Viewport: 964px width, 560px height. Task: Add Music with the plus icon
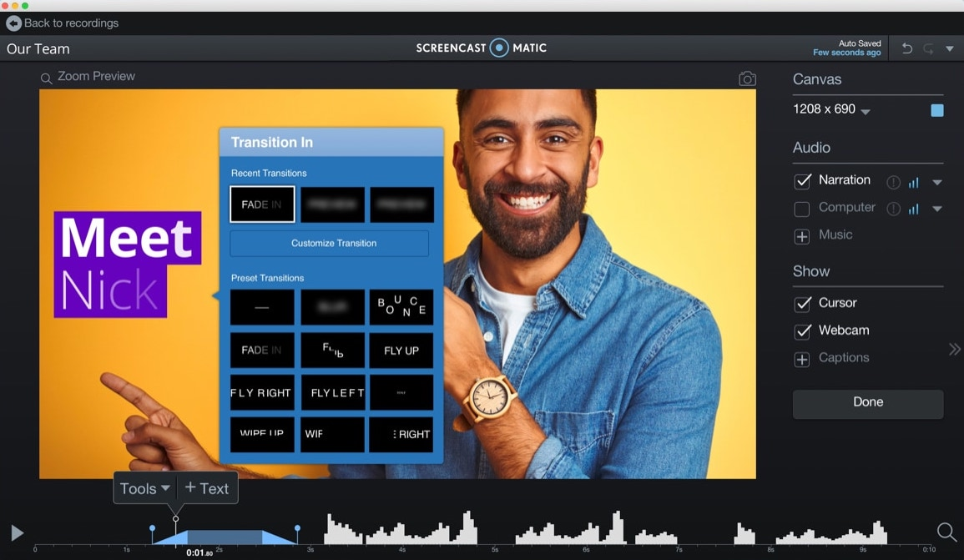tap(802, 236)
